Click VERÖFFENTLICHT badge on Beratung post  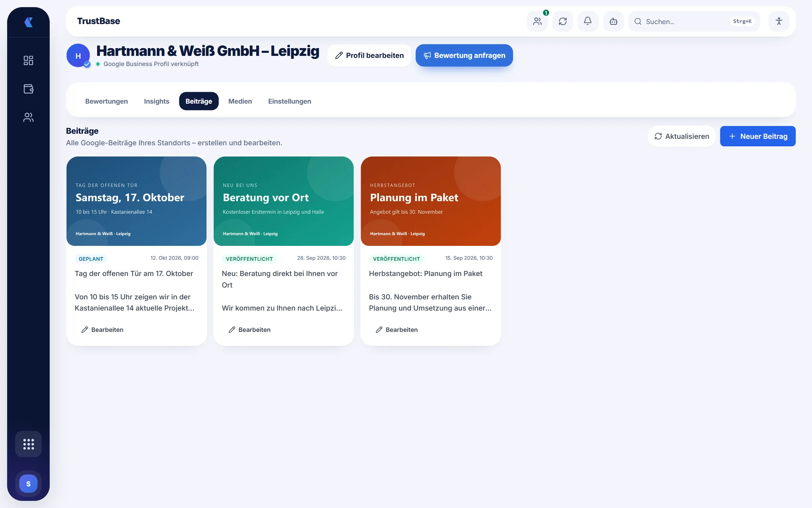pyautogui.click(x=249, y=259)
